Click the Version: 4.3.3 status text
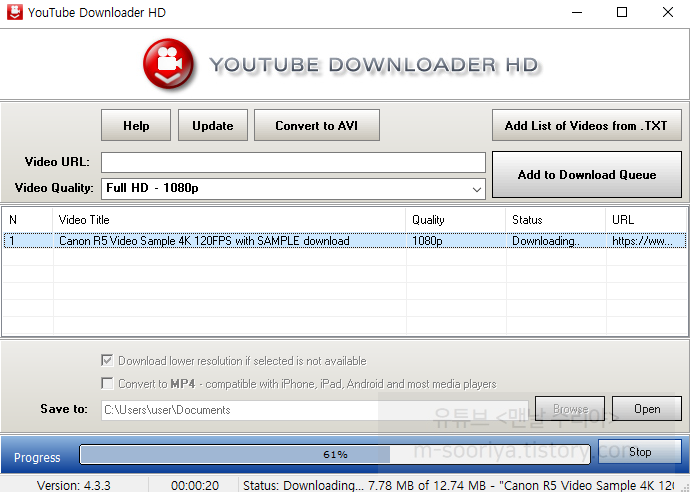This screenshot has width=690, height=492. (x=74, y=485)
